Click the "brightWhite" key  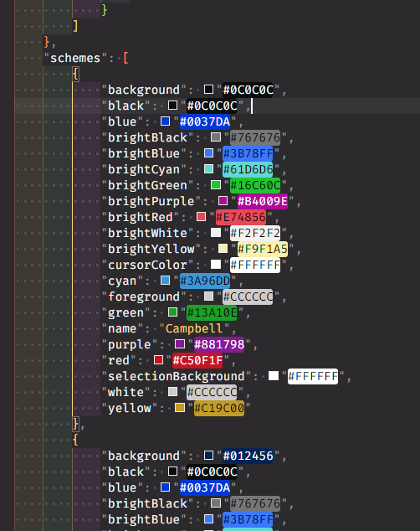[147, 233]
